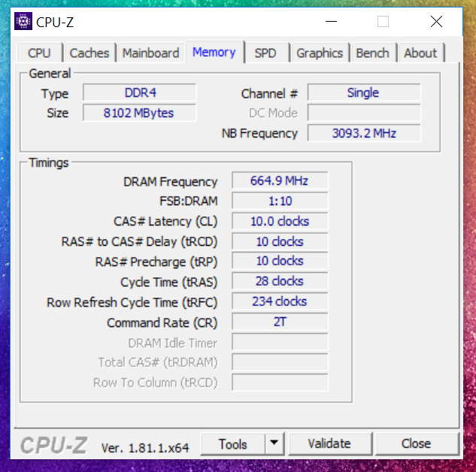Click the Single channel field

point(364,92)
